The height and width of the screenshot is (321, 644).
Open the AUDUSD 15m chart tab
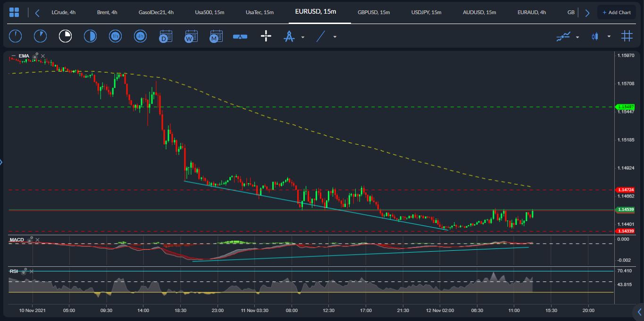(479, 13)
